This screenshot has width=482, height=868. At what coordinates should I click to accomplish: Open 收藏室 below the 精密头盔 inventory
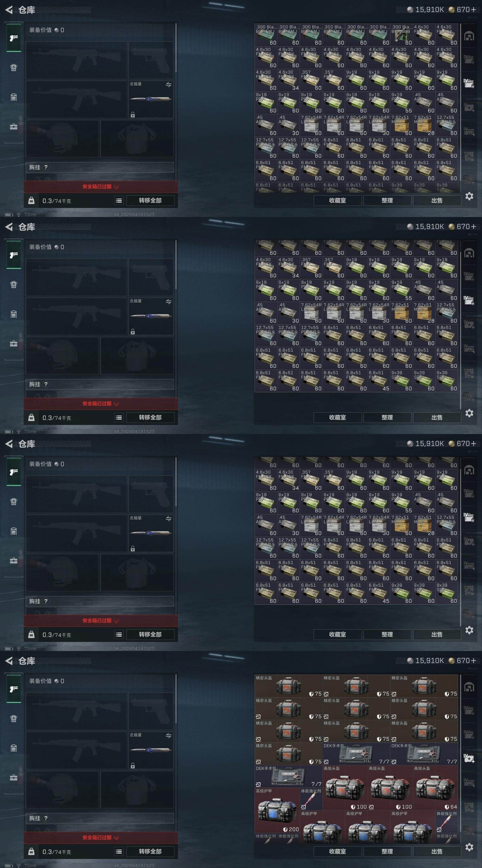pos(337,851)
